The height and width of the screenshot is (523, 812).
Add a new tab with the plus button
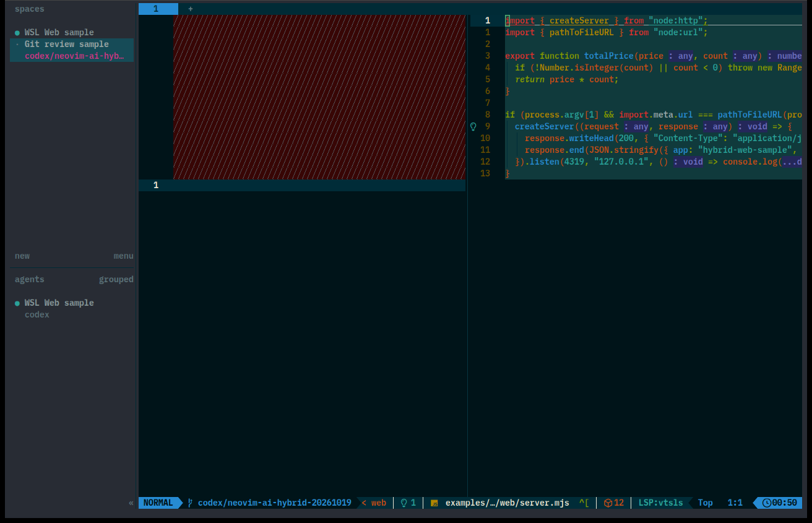191,9
